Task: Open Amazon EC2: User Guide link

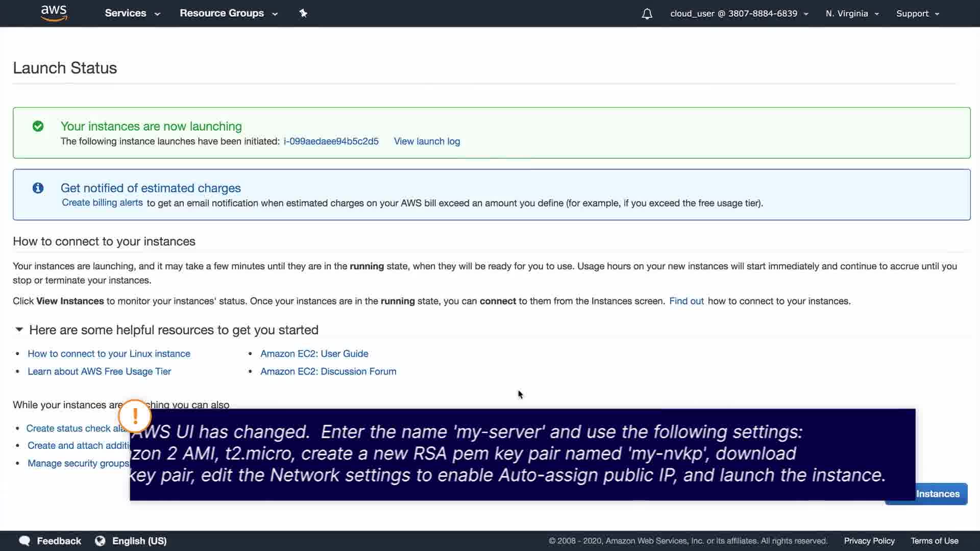Action: [x=314, y=354]
